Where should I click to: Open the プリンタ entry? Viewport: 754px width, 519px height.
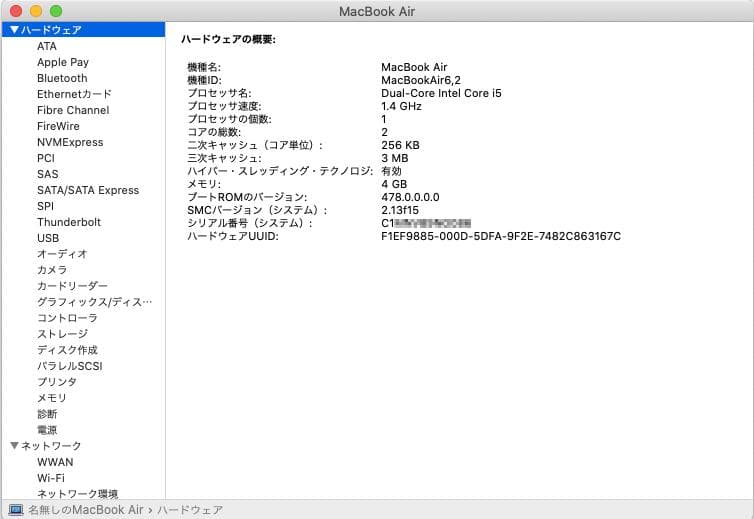pos(57,382)
